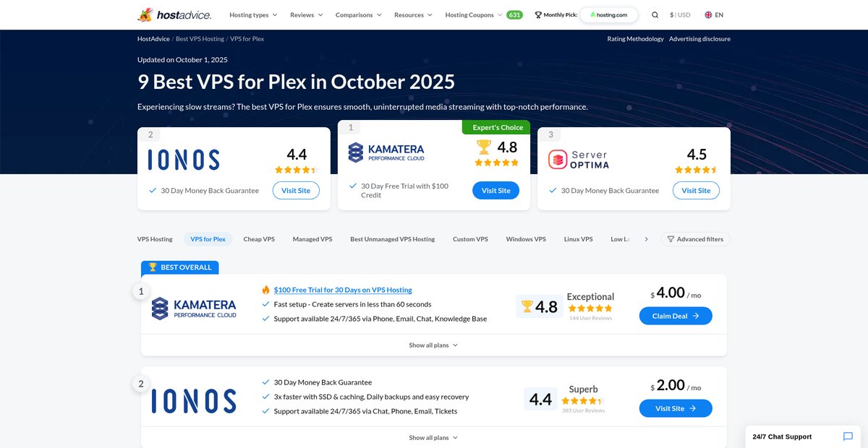Click the IONOS logo in ranked list
Image resolution: width=868 pixels, height=448 pixels.
point(194,401)
